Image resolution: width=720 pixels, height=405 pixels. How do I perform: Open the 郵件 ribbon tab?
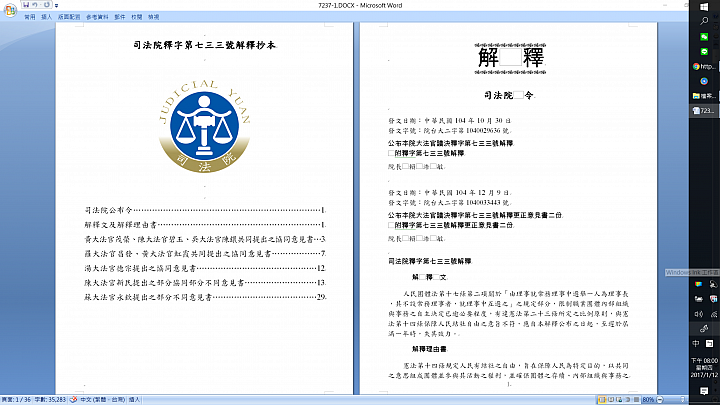tap(120, 17)
